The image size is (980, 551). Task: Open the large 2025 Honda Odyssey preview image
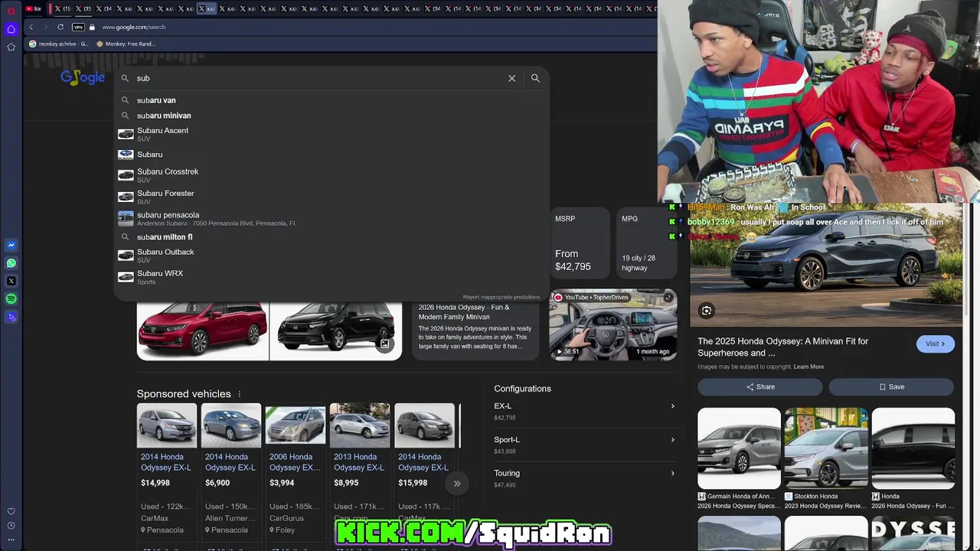(826, 265)
